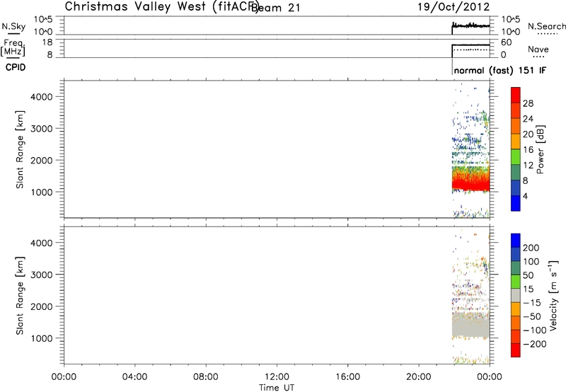The height and width of the screenshot is (392, 566).
Task: Click the 'N.Sky' legend label
Action: click(13, 26)
